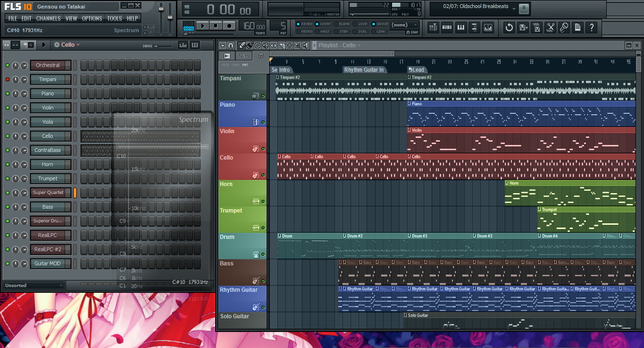Open the Piano Roll view icon
Screen dimensions: 644x348
pyautogui.click(x=461, y=27)
